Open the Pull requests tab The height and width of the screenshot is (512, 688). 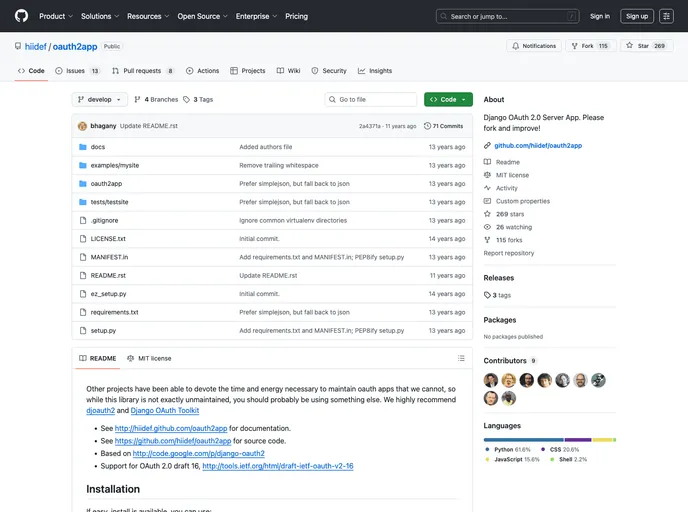click(143, 71)
